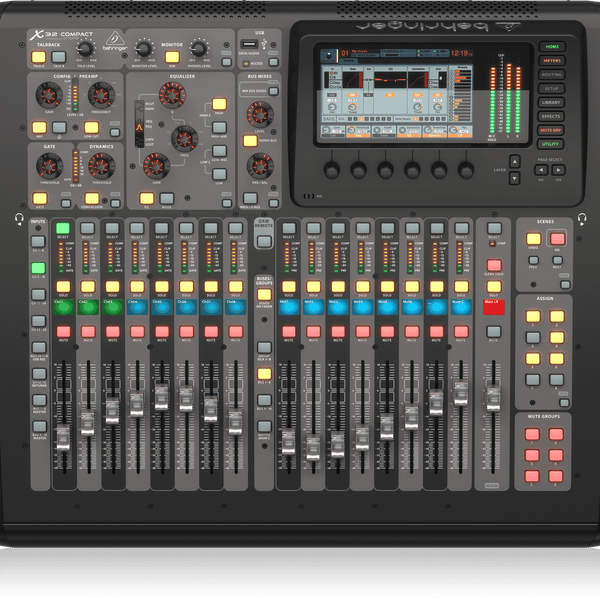
Task: Toggle the phase invert button in Preamp
Action: pos(59,127)
